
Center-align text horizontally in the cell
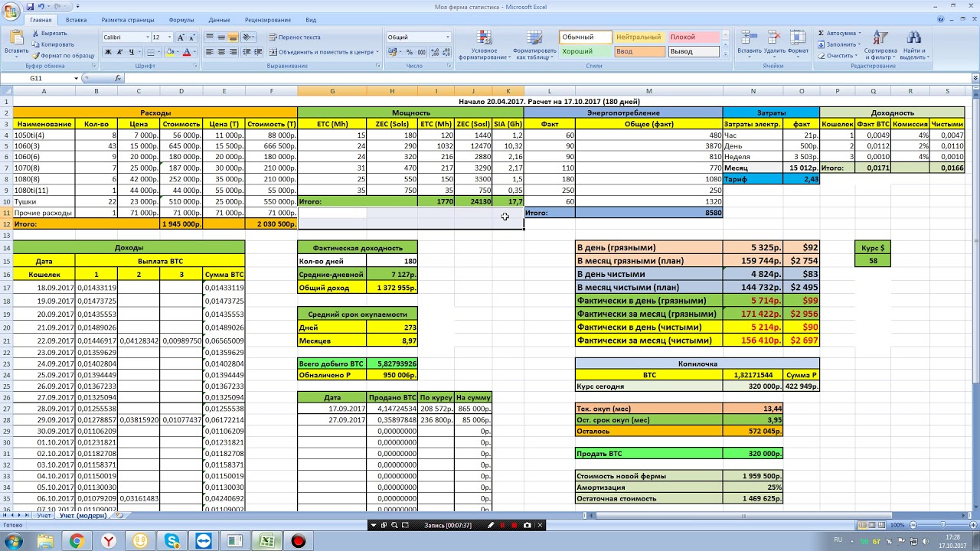[221, 52]
